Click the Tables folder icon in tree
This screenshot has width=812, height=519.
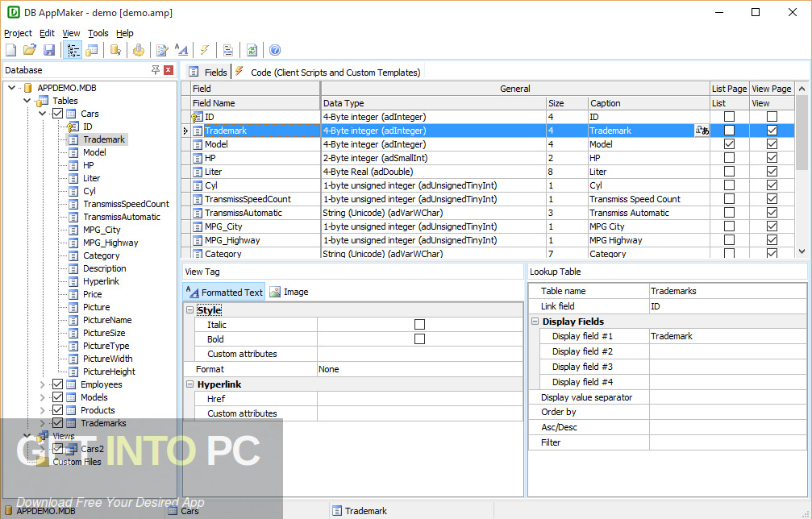coord(43,101)
